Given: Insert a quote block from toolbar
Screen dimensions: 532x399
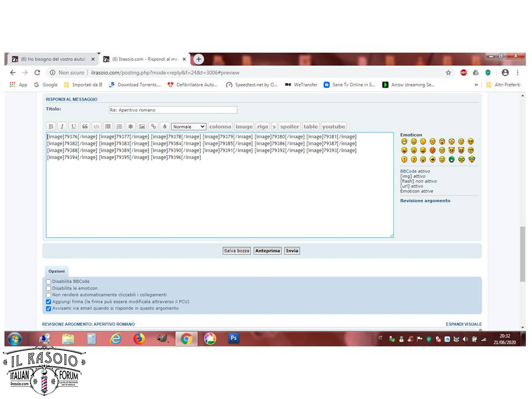Looking at the screenshot, I should coord(85,126).
